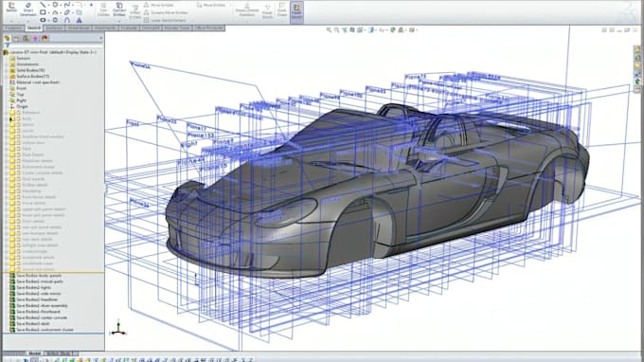
Task: Open the DisplayManager tab icon
Action: (45, 38)
